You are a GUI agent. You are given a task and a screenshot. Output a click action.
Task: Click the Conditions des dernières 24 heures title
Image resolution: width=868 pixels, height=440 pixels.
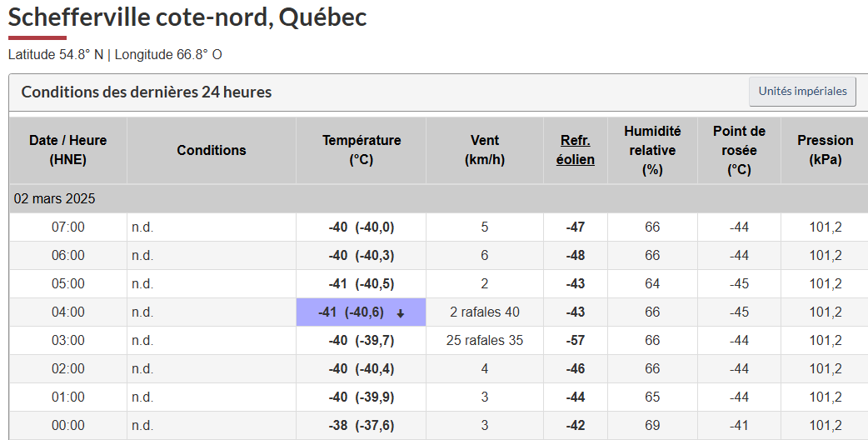pos(147,92)
